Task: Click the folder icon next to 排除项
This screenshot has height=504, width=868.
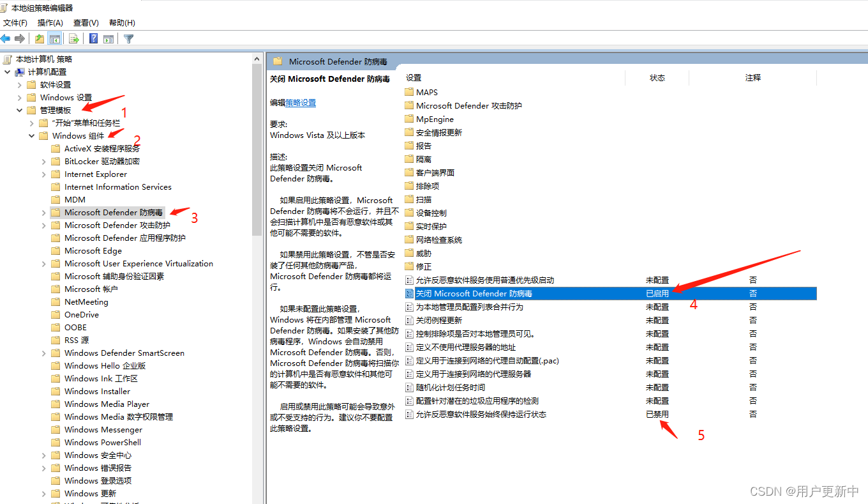Action: tap(409, 186)
